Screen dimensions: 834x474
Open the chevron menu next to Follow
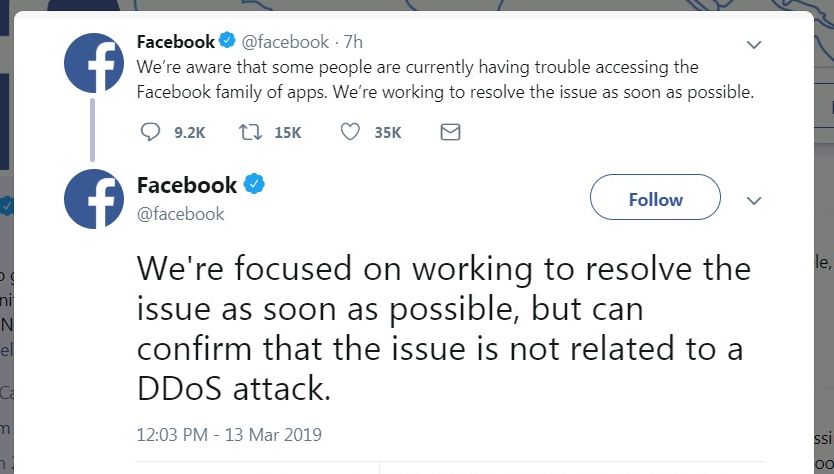(x=755, y=200)
